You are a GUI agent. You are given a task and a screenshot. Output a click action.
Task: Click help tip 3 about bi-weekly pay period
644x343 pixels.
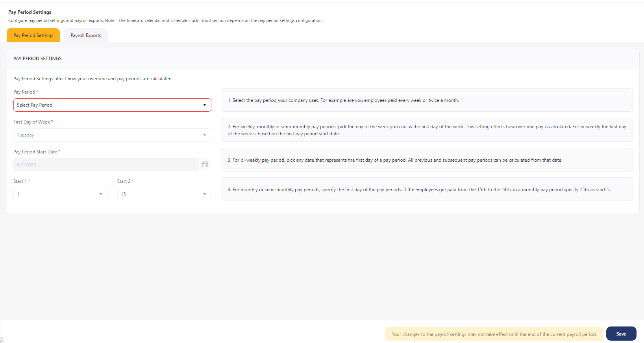[426, 160]
